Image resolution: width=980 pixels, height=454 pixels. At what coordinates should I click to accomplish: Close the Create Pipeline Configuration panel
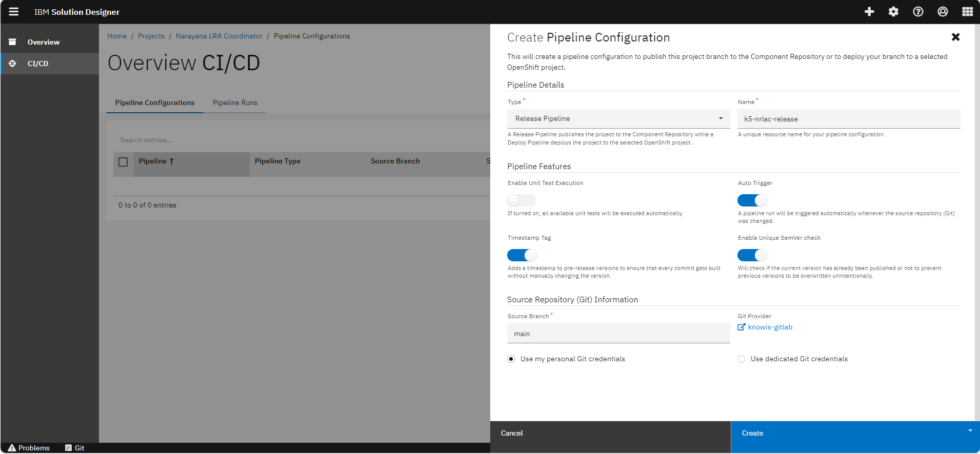tap(955, 37)
